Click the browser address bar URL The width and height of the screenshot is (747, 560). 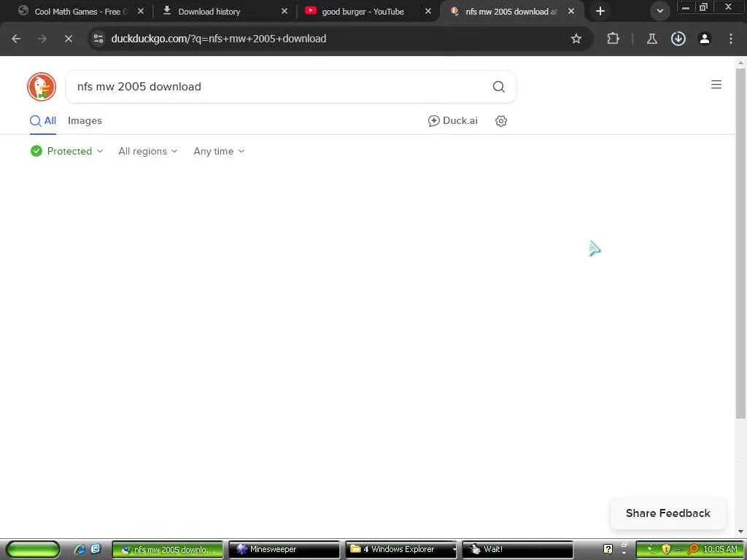click(219, 39)
